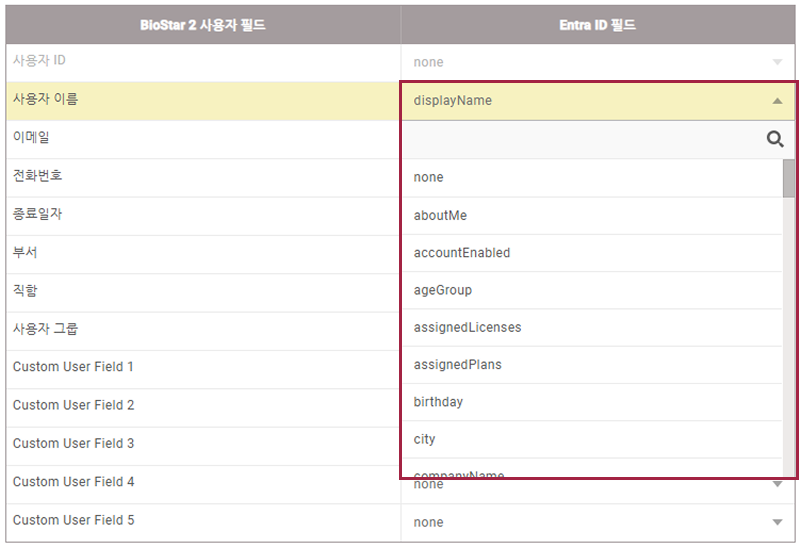Select birthday option in list
800x552 pixels.
(592, 402)
